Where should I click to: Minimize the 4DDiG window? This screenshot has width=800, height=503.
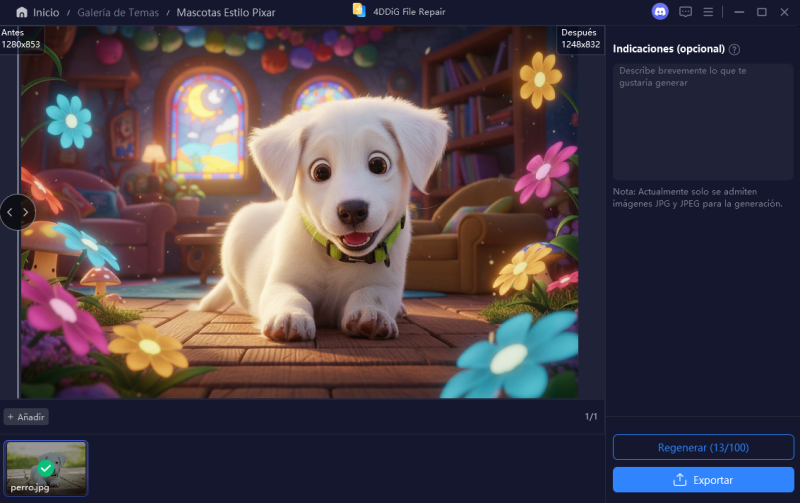738,12
